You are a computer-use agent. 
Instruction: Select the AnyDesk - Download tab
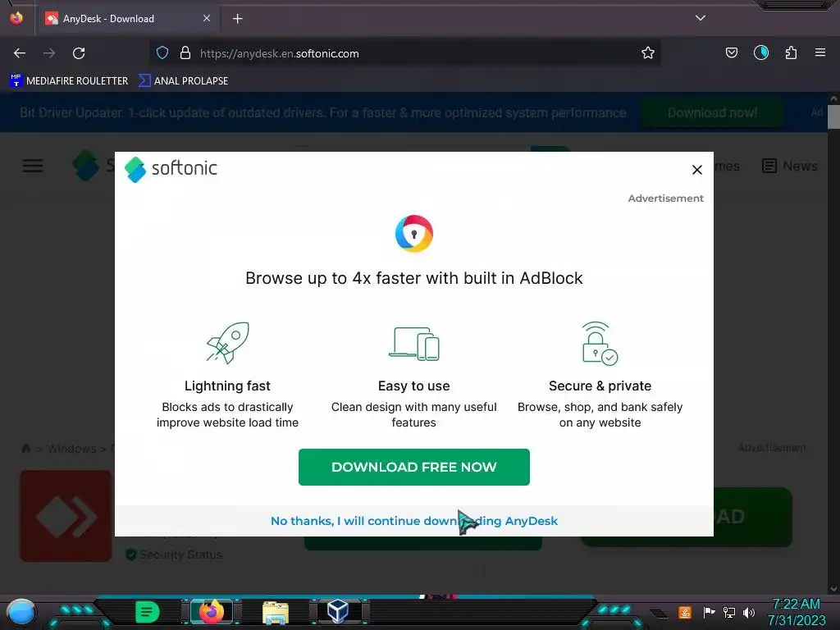[128, 19]
